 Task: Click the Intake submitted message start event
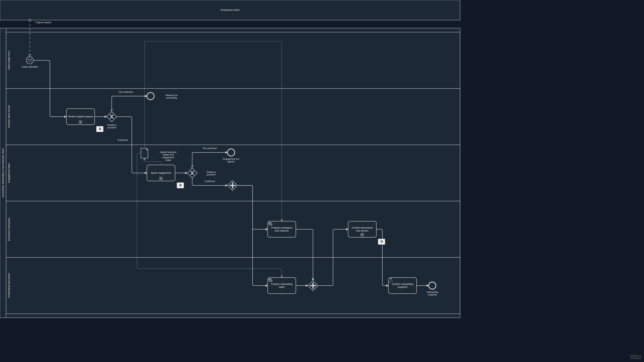point(30,60)
